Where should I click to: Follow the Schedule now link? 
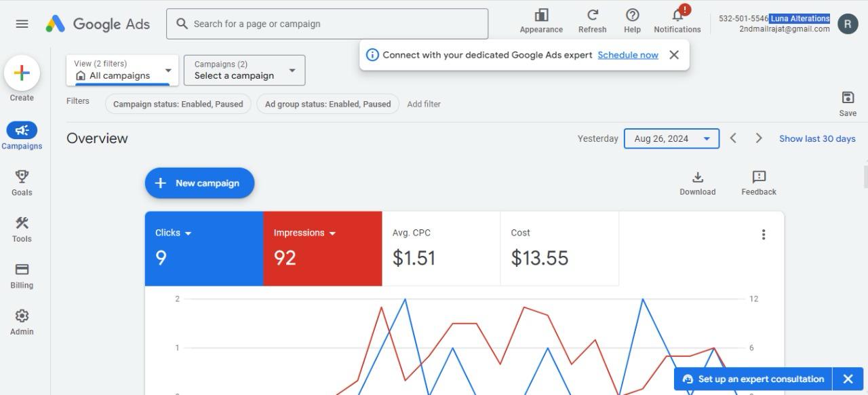[628, 55]
